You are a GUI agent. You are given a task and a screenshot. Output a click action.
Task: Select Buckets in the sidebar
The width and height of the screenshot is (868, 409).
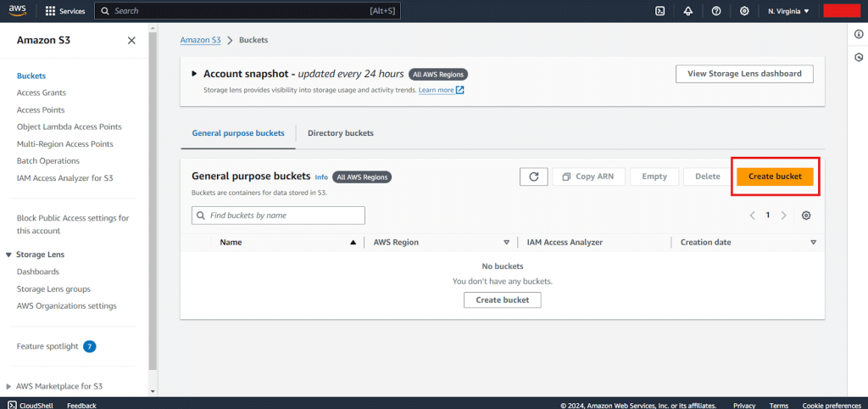coord(31,76)
